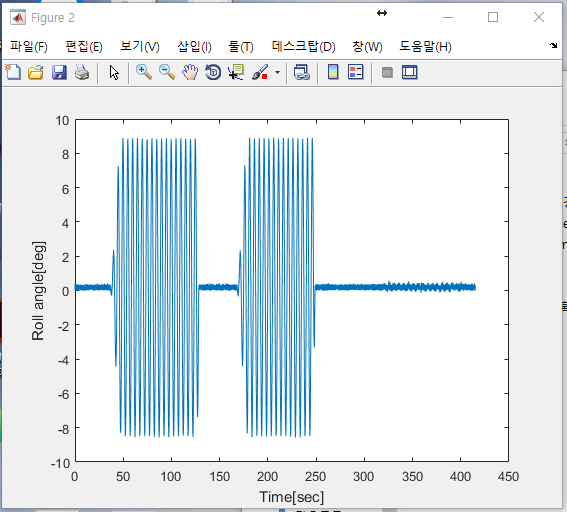The width and height of the screenshot is (567, 512).
Task: Enable the Rotate 3D tool
Action: 213,72
